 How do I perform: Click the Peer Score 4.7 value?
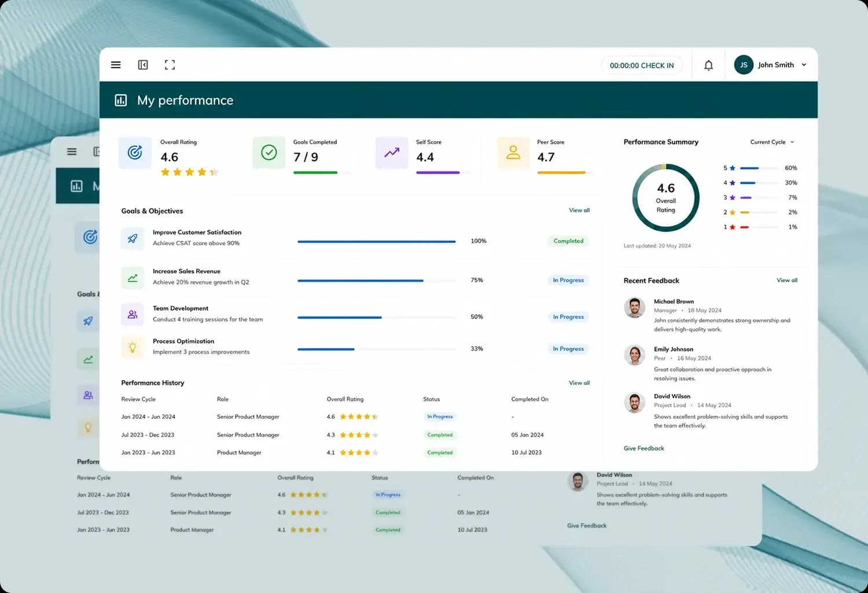tap(546, 157)
